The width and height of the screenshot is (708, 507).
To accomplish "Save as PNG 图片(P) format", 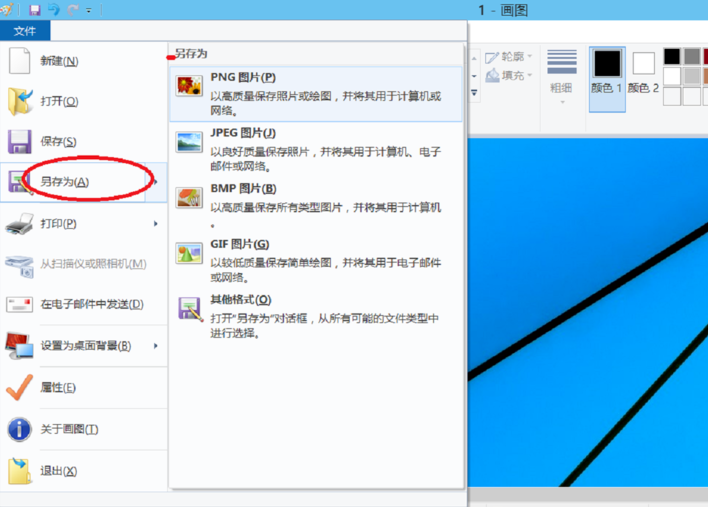I will [316, 94].
